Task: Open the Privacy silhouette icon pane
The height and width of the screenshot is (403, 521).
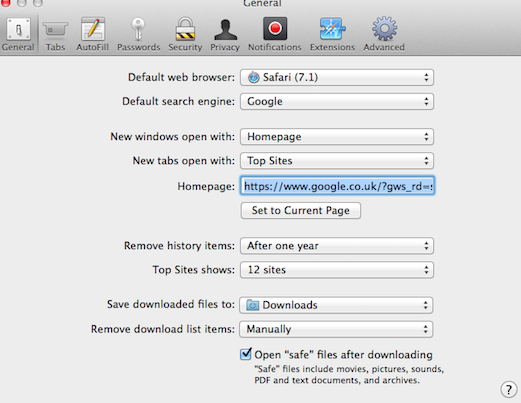Action: [x=225, y=35]
